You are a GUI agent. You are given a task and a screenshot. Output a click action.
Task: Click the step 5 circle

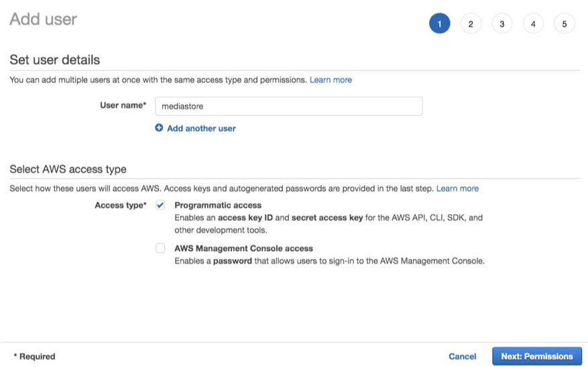(564, 24)
